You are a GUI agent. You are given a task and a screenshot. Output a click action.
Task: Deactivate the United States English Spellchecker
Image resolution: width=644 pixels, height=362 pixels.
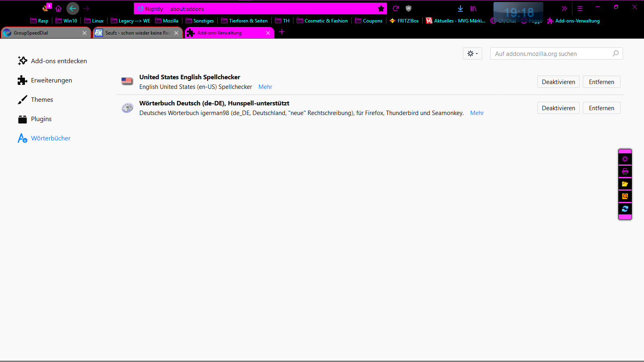click(558, 82)
